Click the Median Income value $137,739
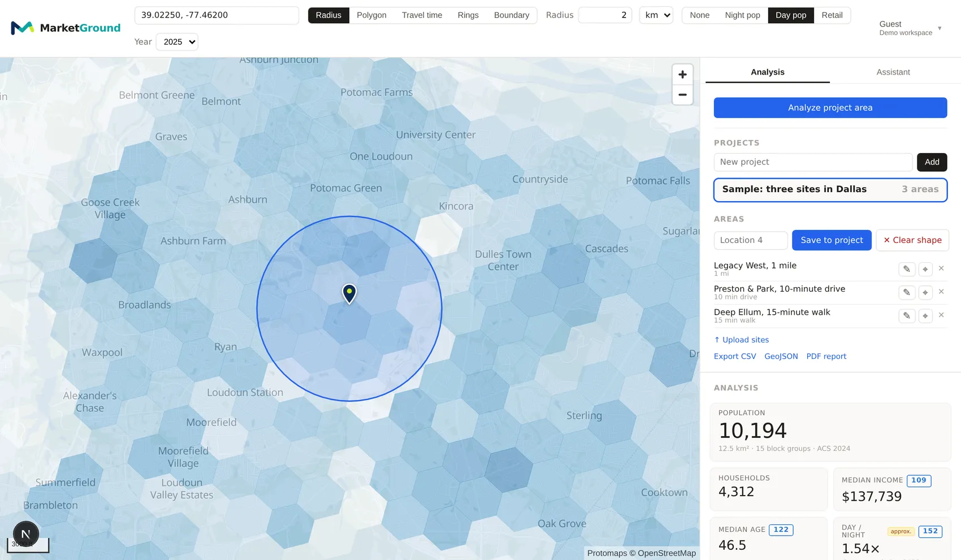This screenshot has width=961, height=560. 872,497
